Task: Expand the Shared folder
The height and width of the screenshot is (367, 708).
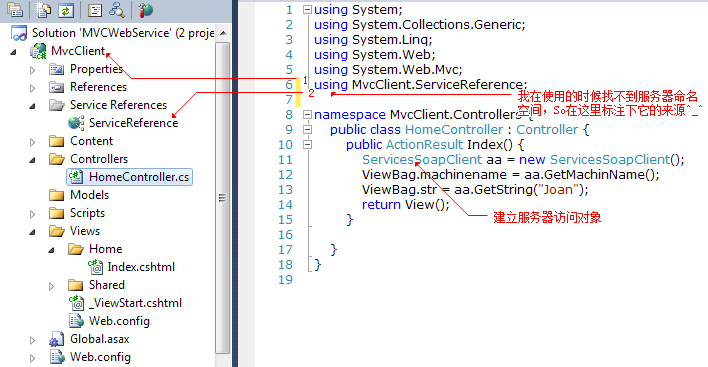Action: pos(51,286)
